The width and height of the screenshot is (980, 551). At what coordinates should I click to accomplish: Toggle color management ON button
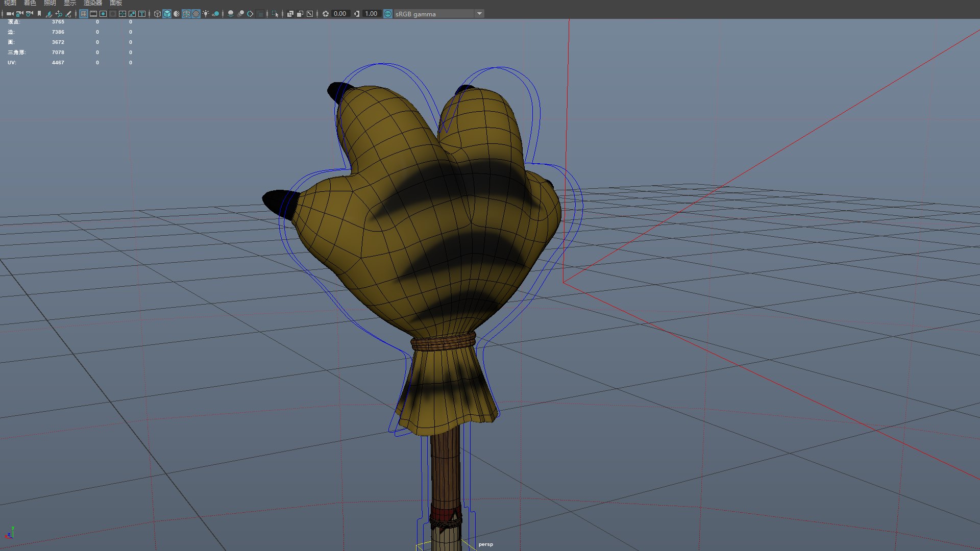click(388, 14)
